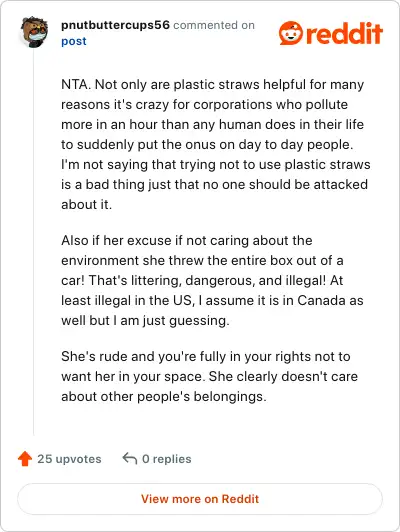
Task: Follow the blue "post" link
Action: (x=74, y=41)
